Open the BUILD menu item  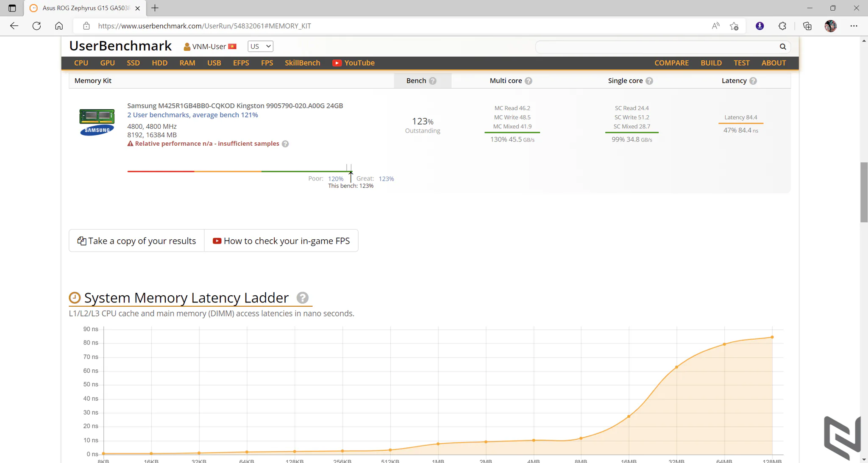pos(711,63)
